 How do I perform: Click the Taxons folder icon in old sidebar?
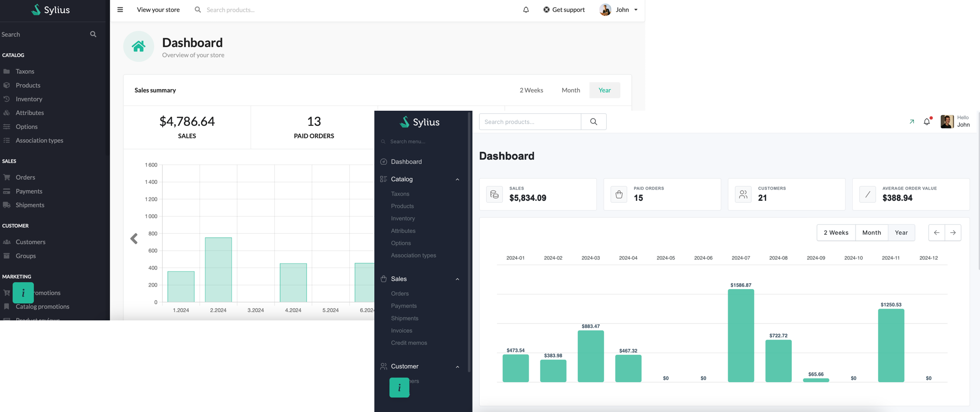click(x=7, y=72)
